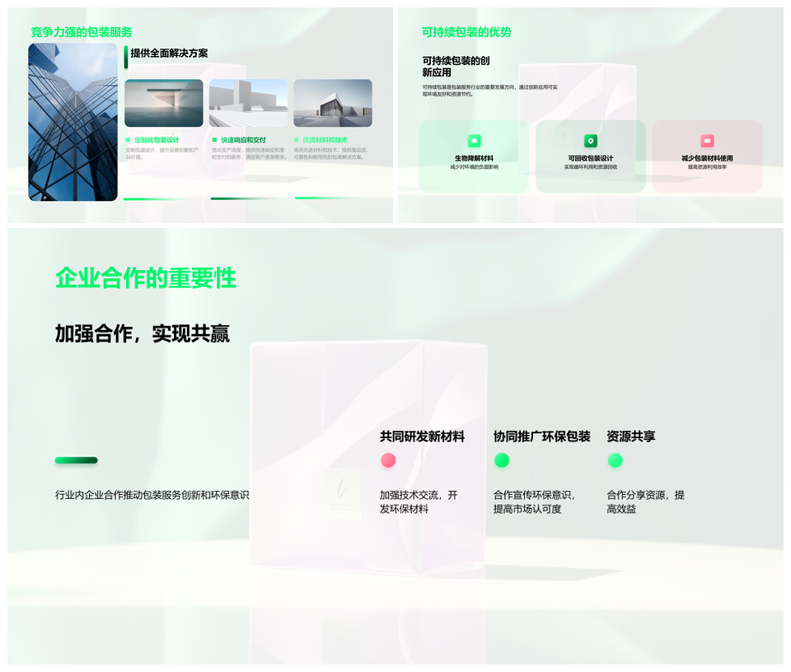The width and height of the screenshot is (791, 672).
Task: Click the 提供全面解决方案 heading
Action: 169,54
